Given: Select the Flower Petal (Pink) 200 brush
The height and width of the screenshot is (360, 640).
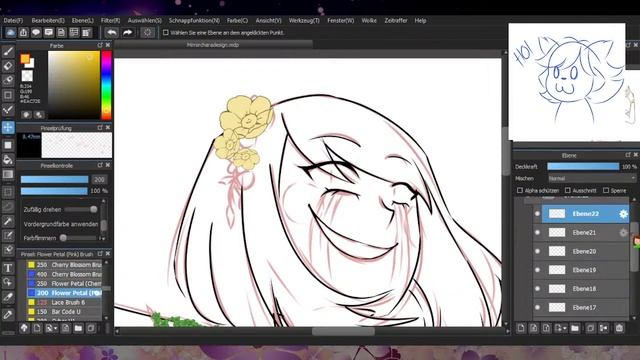Looking at the screenshot, I should pos(64,293).
